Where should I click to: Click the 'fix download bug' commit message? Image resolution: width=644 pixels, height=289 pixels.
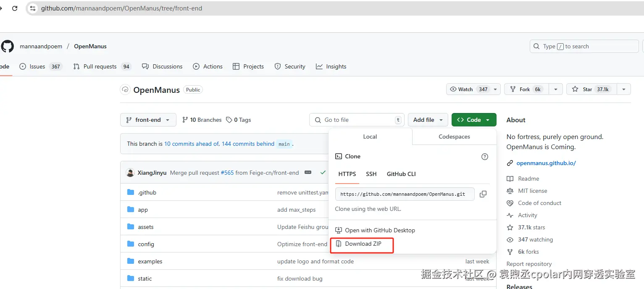(300, 278)
